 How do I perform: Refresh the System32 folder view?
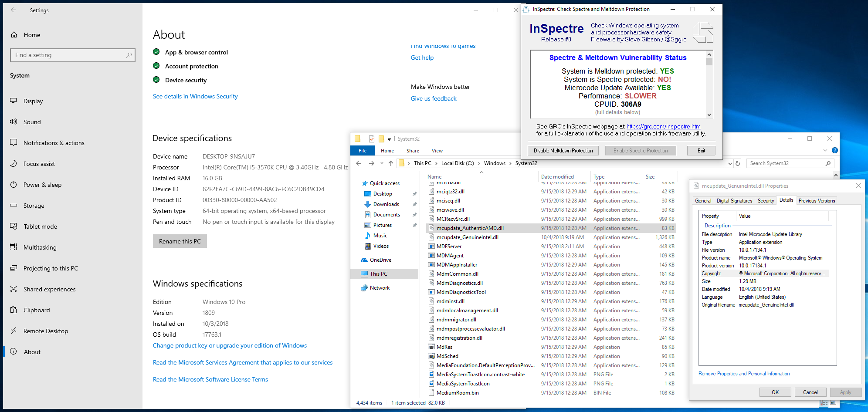click(738, 163)
